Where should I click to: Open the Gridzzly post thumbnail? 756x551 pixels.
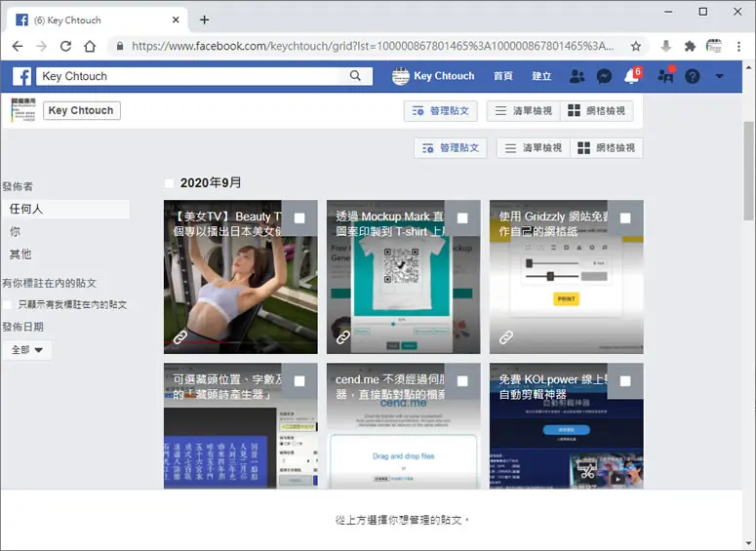click(x=566, y=277)
